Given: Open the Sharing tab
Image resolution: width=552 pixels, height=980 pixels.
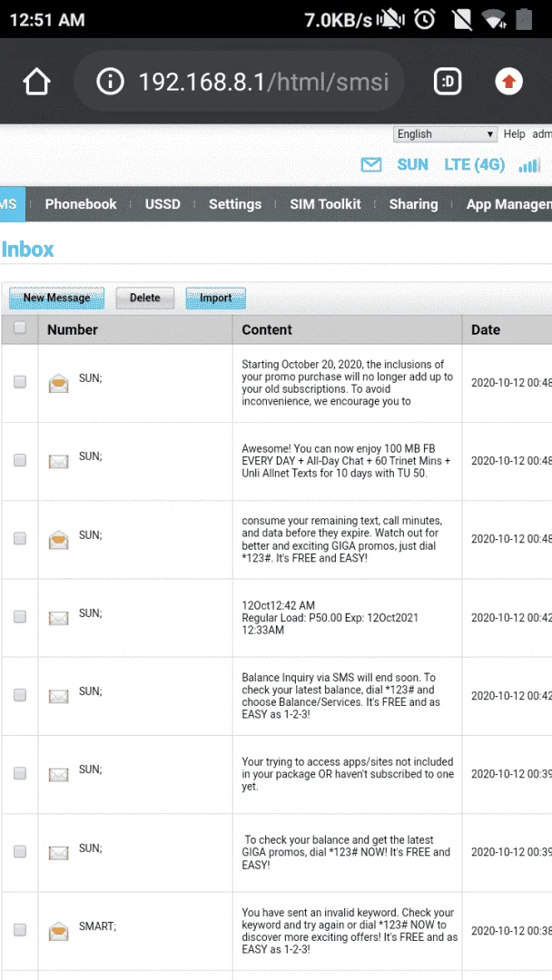Looking at the screenshot, I should tap(413, 204).
